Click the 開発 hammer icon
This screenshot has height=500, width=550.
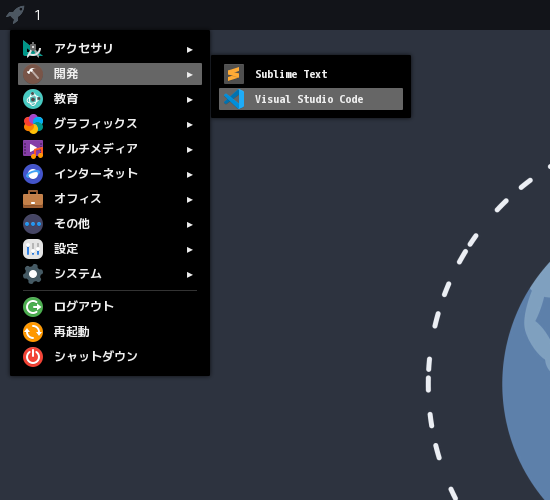coord(33,74)
